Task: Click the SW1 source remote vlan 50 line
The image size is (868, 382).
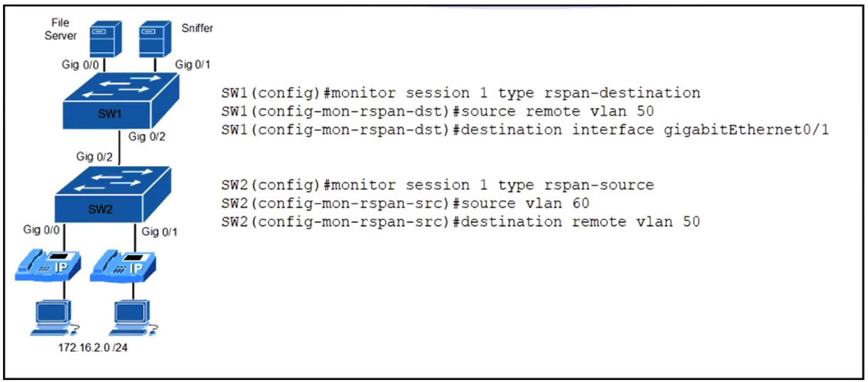Action: 437,111
